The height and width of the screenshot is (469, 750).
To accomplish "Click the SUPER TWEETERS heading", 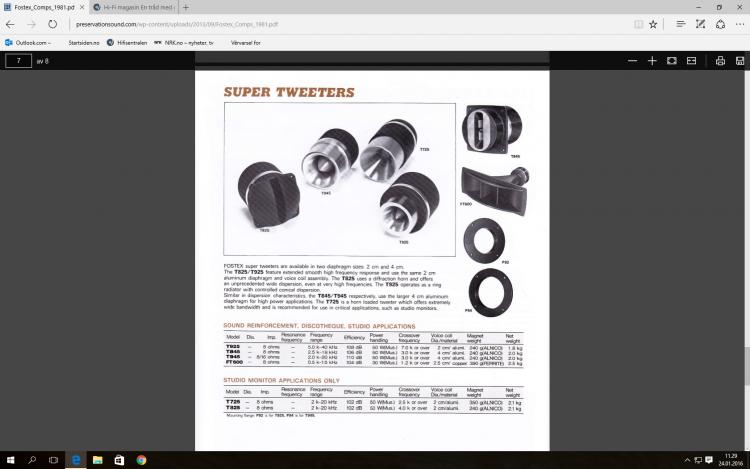I will point(289,92).
